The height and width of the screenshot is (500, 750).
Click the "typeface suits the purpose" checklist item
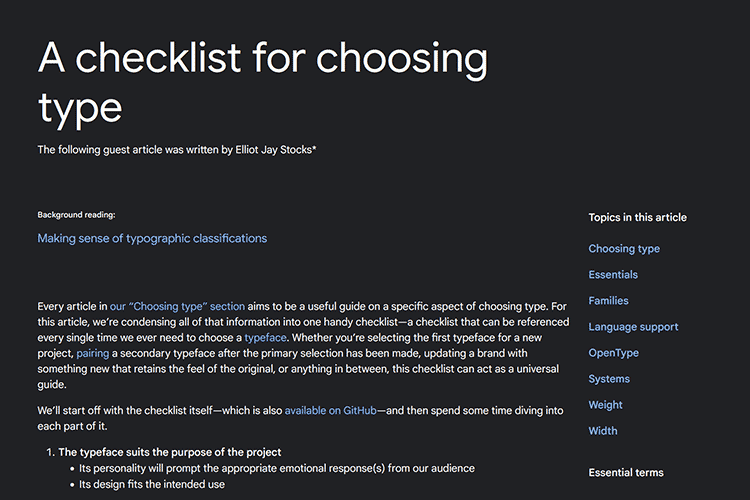170,453
